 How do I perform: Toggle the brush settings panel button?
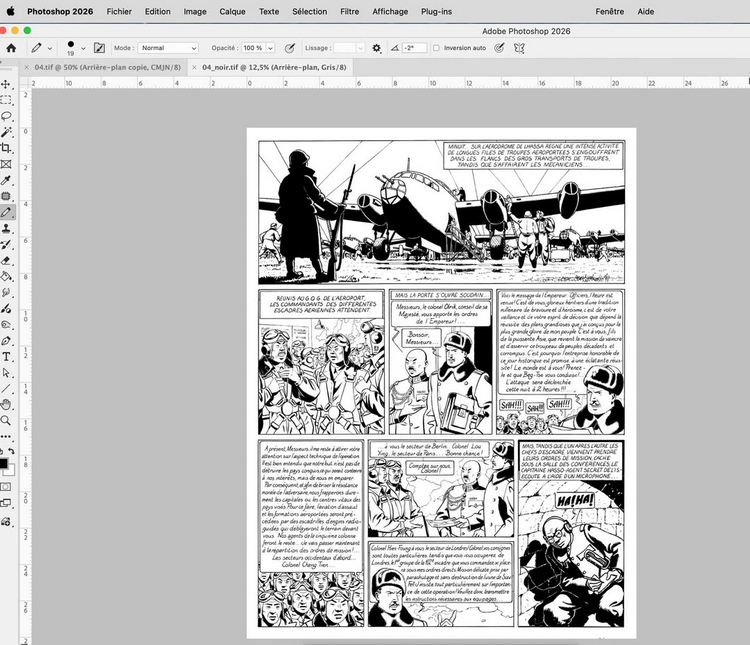click(x=99, y=48)
